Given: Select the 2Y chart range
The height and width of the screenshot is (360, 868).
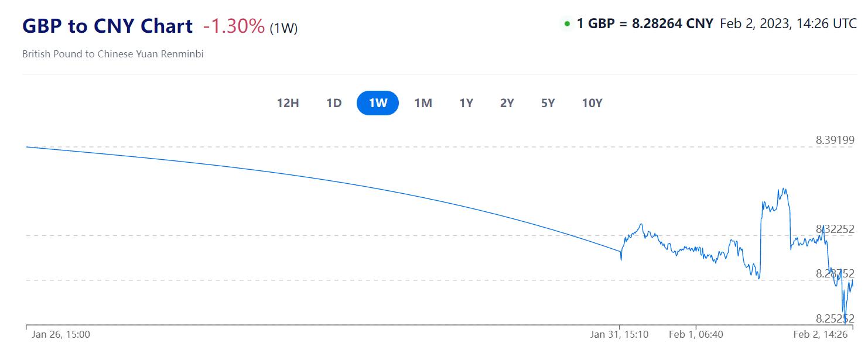Looking at the screenshot, I should 507,103.
